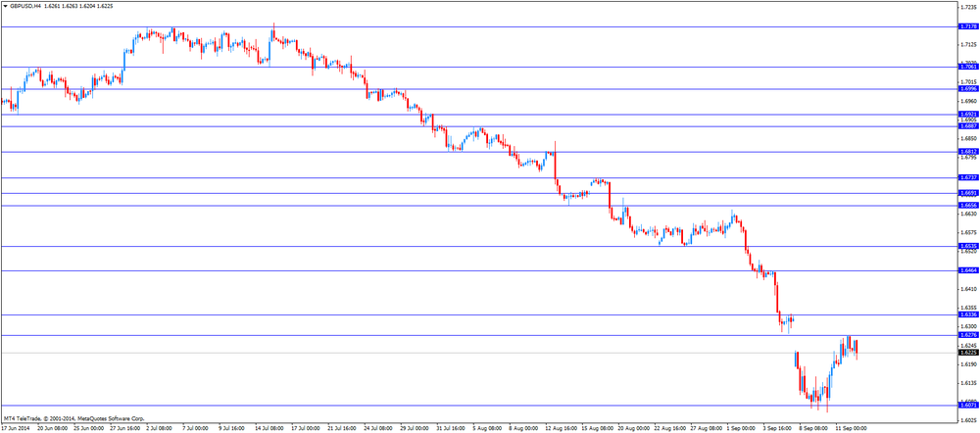
Task: Click the 1 Sep 00:00 time label
Action: point(741,429)
